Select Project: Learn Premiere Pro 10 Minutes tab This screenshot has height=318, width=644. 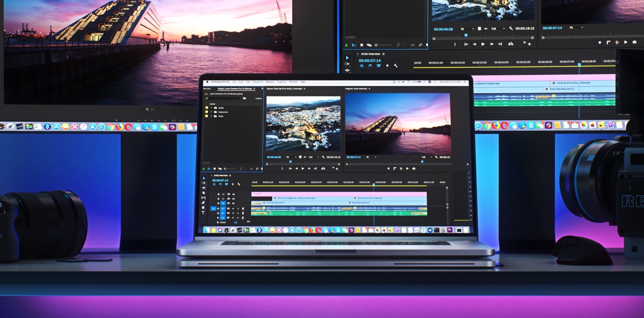coord(235,89)
